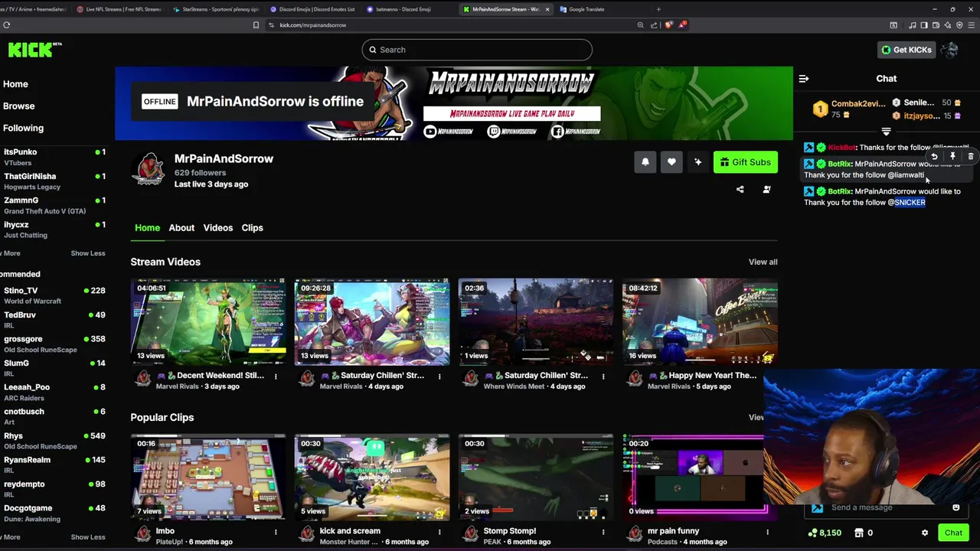Open options for Stomp Stomp clip
This screenshot has width=980, height=551.
603,531
